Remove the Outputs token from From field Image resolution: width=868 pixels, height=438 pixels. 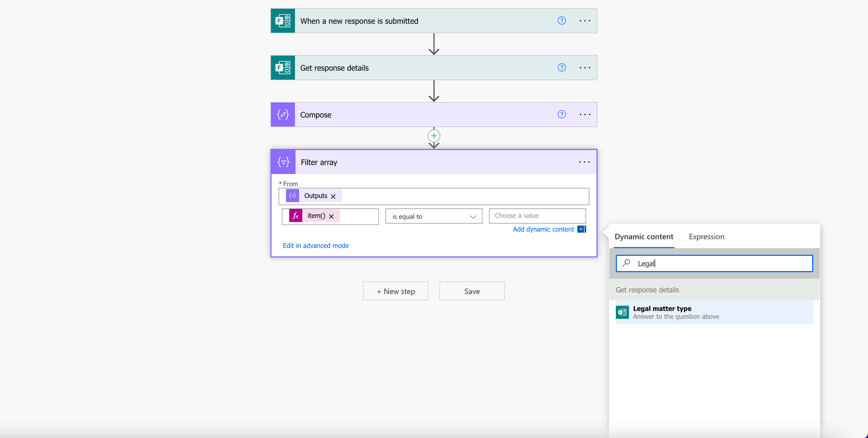333,196
